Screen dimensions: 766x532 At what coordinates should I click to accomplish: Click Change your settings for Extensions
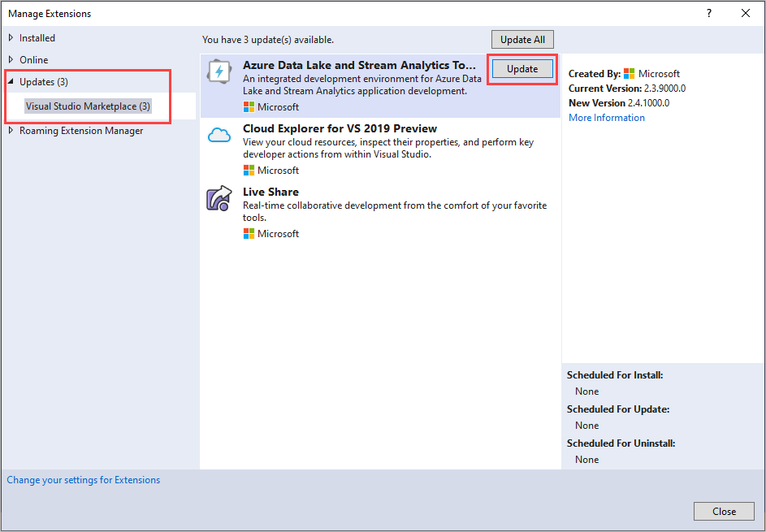point(83,479)
